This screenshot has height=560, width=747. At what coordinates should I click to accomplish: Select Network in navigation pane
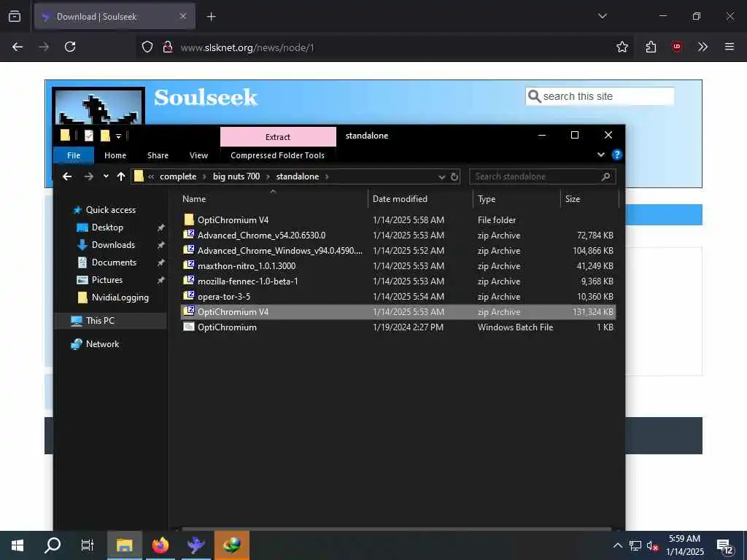(x=102, y=344)
